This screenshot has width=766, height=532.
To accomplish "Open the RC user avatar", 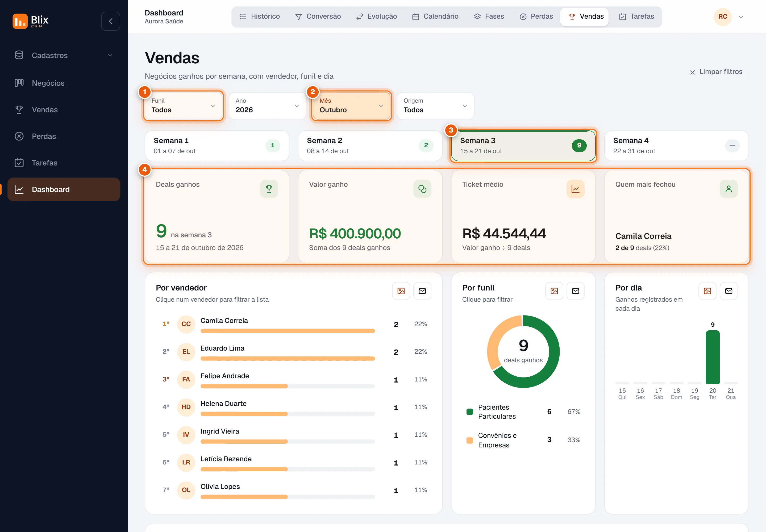I will (x=723, y=17).
